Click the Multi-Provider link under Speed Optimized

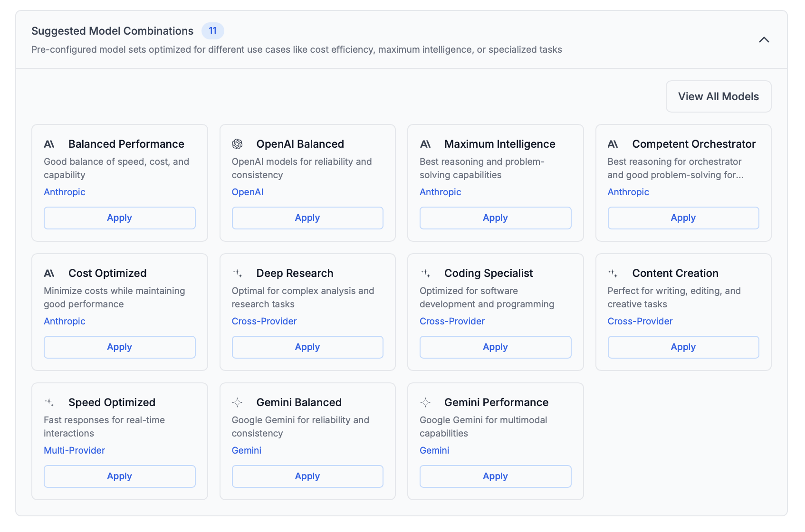point(74,450)
